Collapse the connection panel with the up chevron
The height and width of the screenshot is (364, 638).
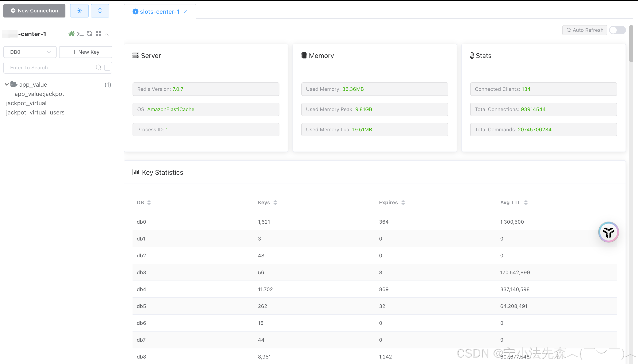[x=107, y=34]
